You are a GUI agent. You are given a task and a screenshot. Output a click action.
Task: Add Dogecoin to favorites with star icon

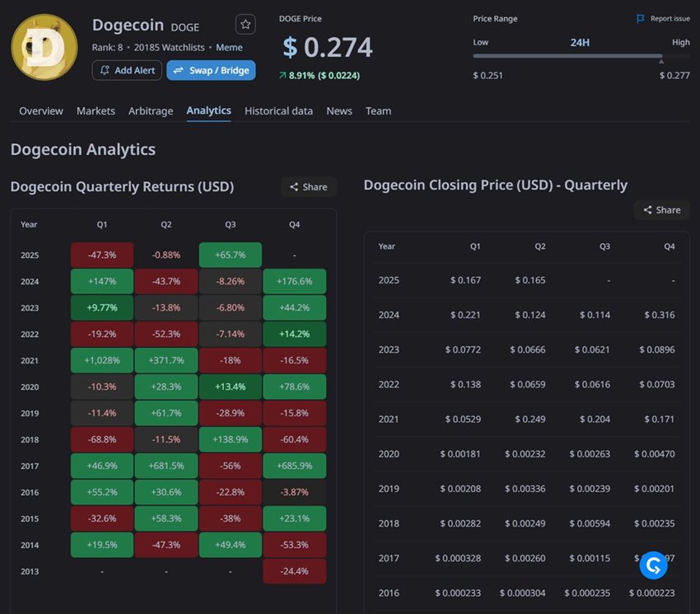point(245,24)
